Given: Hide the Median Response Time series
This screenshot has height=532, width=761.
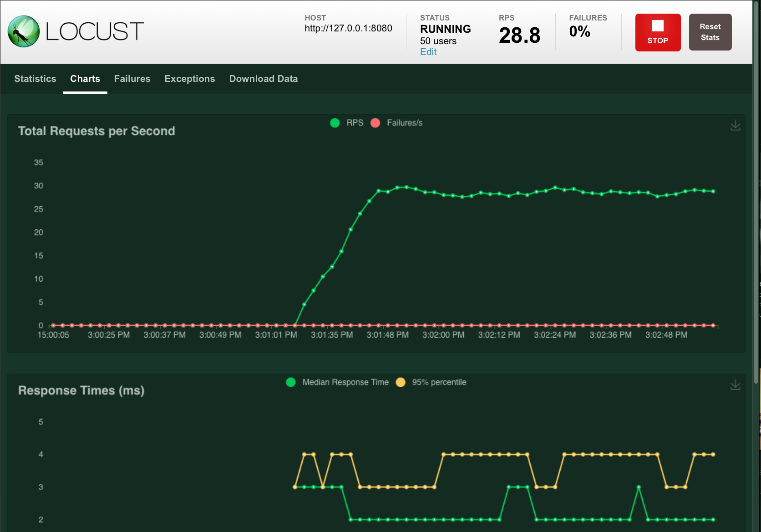Looking at the screenshot, I should tap(291, 382).
